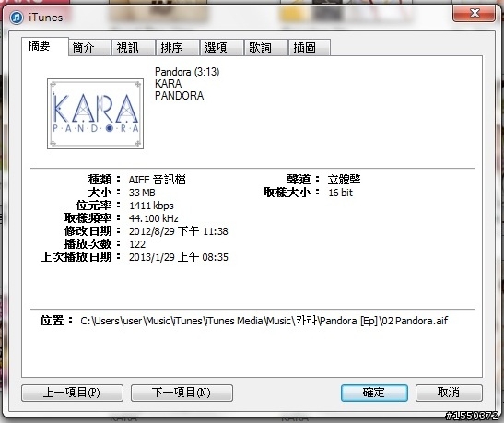Click the 上次播放日期 label
Viewport: 504px width, 423px height.
[81, 257]
